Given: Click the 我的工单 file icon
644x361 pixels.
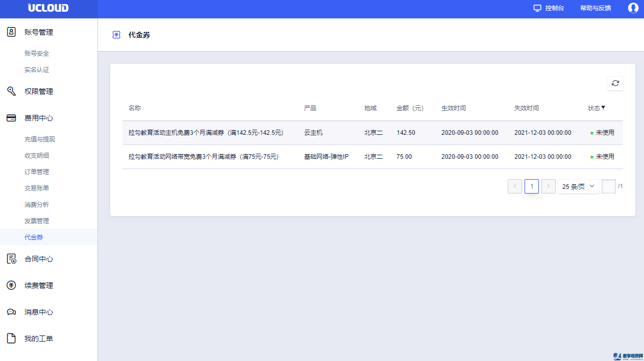Looking at the screenshot, I should coord(11,339).
